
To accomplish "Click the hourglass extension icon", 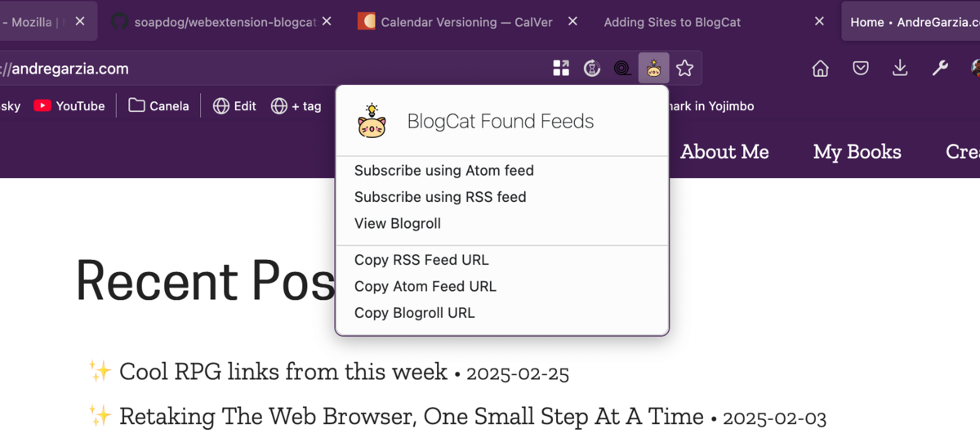I will [592, 69].
